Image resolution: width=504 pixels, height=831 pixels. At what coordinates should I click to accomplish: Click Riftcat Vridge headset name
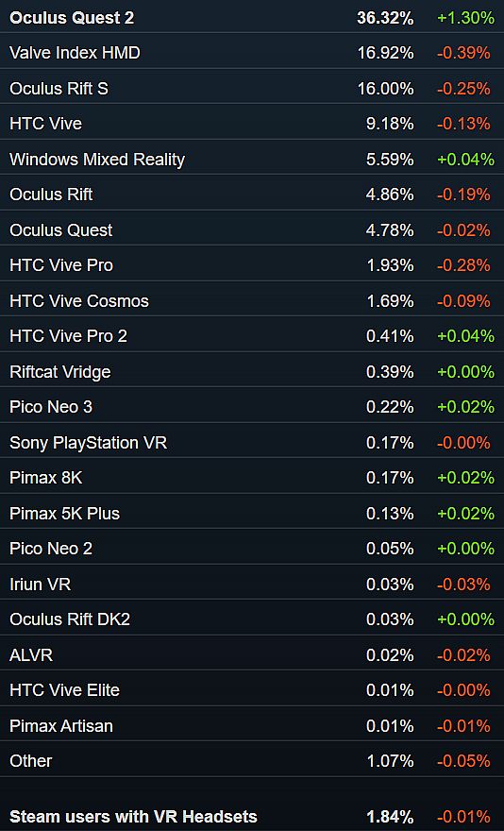pos(59,372)
